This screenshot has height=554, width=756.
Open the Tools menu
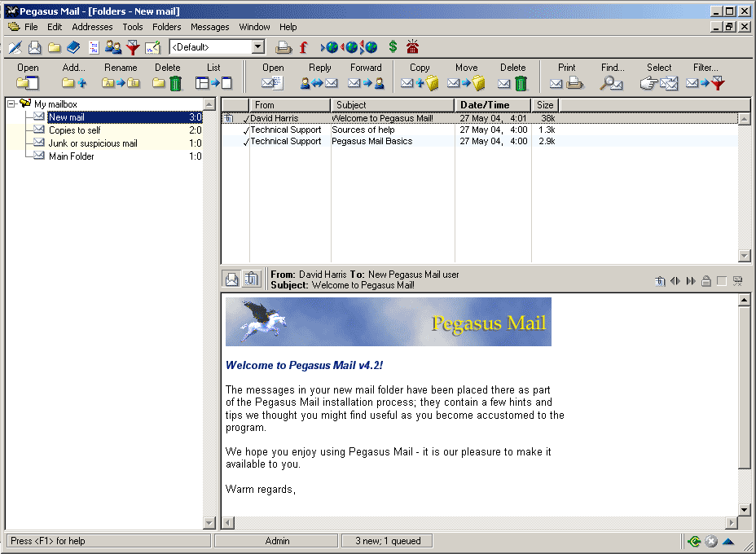133,27
